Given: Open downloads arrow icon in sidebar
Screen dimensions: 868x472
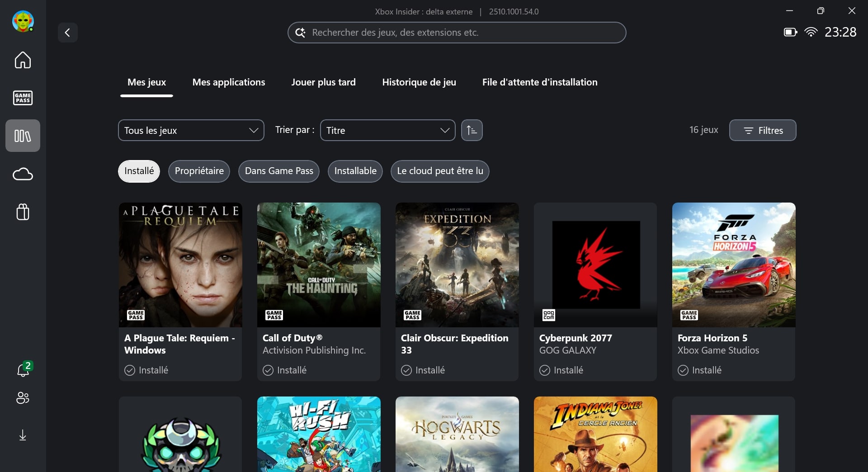Looking at the screenshot, I should point(23,435).
